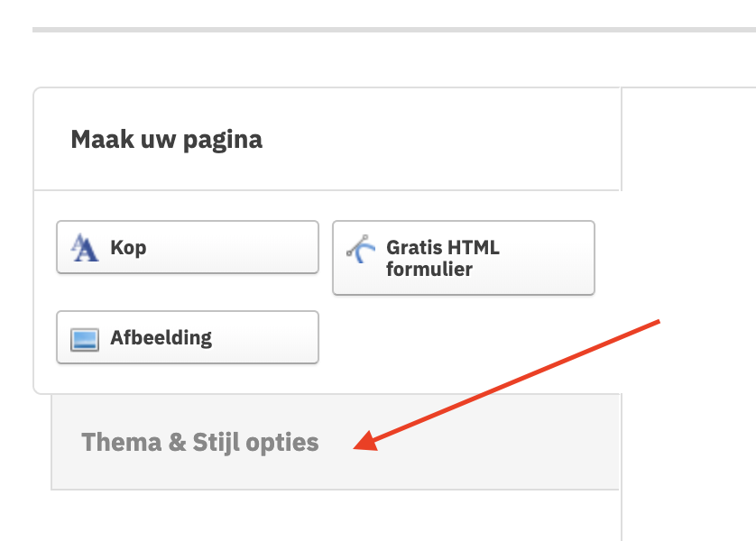Click the 'Kop' text label
Viewport: 756px width, 541px height.
pos(128,248)
